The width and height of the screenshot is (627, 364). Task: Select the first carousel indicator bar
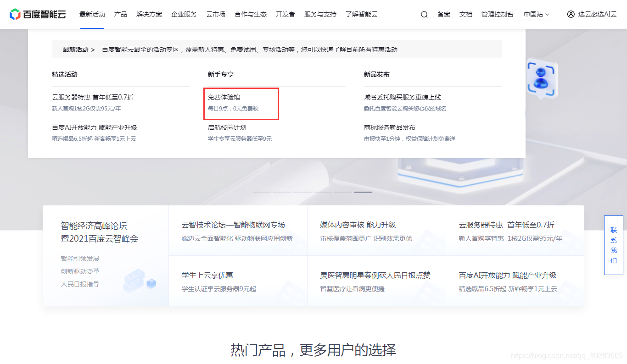tap(262, 192)
